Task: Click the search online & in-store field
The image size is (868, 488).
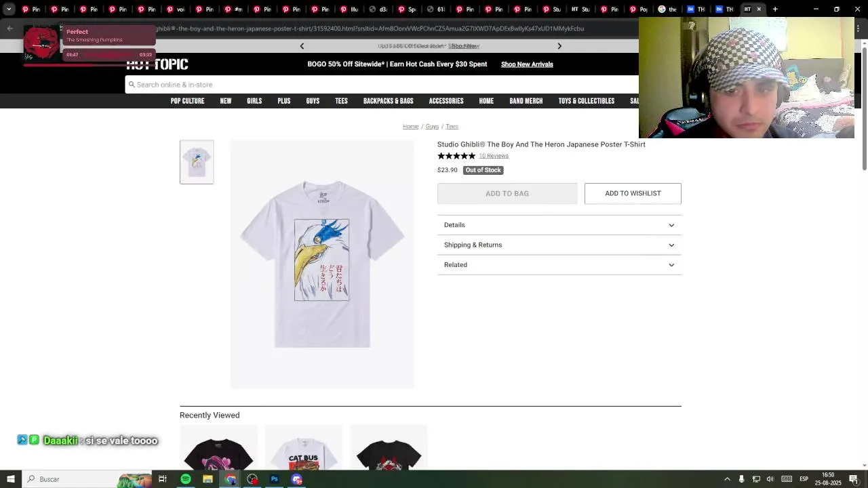Action: pyautogui.click(x=382, y=85)
